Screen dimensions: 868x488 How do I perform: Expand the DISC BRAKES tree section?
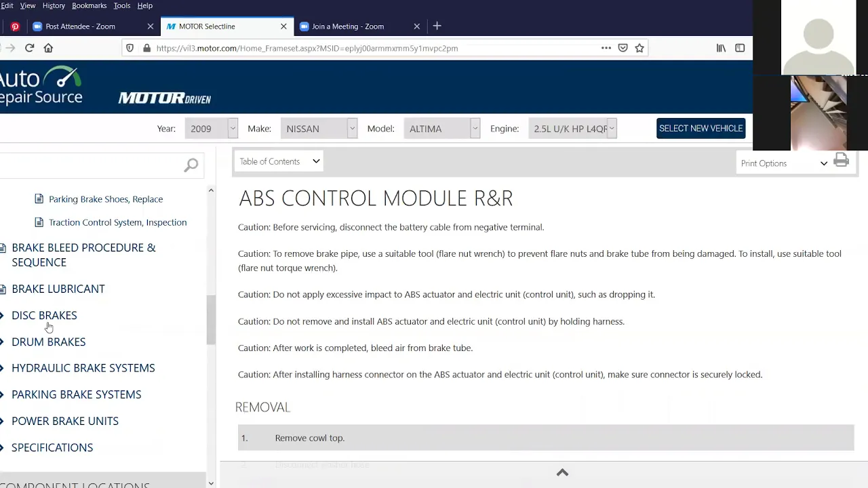tap(44, 315)
